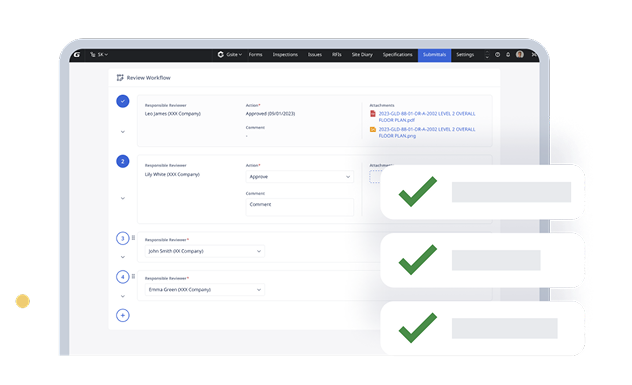
Task: Click into the Comment text field
Action: point(299,207)
